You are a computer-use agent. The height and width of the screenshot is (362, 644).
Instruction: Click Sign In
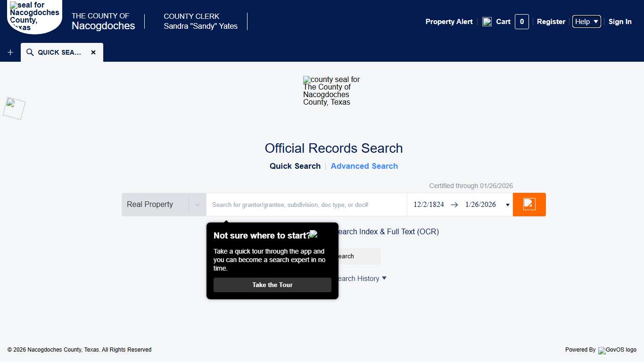pos(620,21)
